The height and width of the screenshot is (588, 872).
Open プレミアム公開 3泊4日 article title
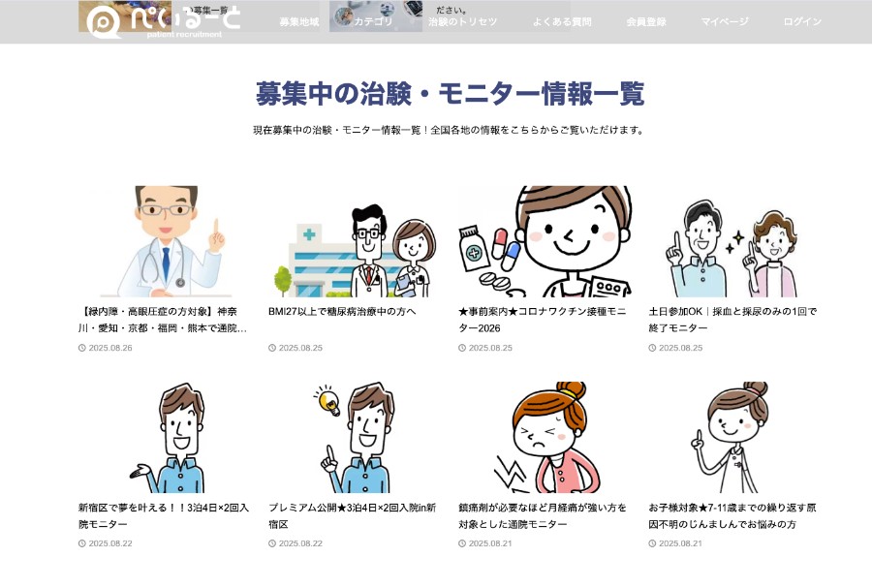coord(353,515)
